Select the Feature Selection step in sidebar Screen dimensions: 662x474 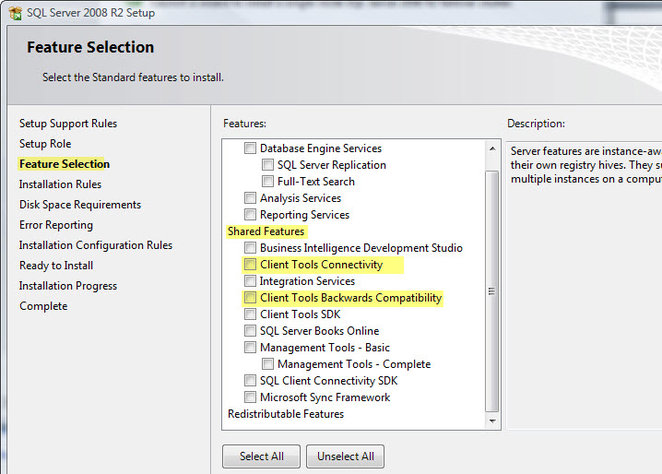tap(65, 164)
